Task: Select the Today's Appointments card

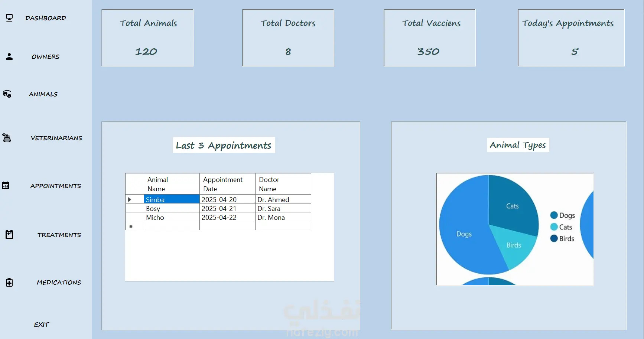Action: click(x=571, y=38)
